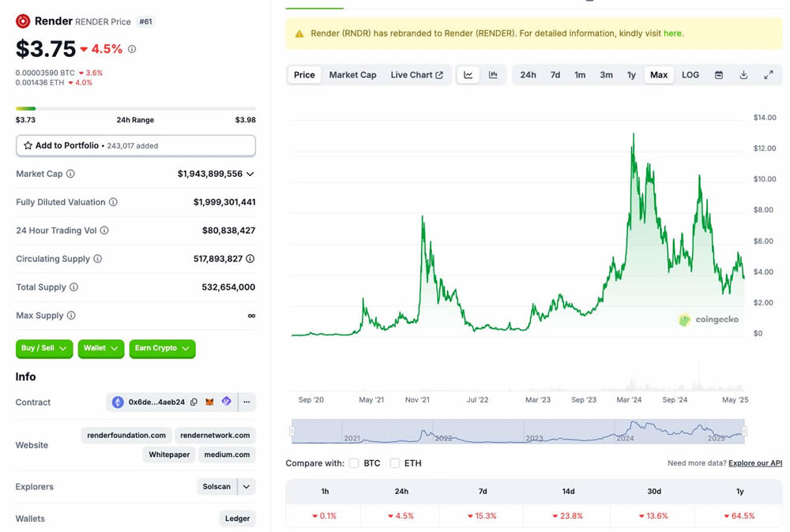Expand the Explorers dropdown arrow

[x=246, y=487]
